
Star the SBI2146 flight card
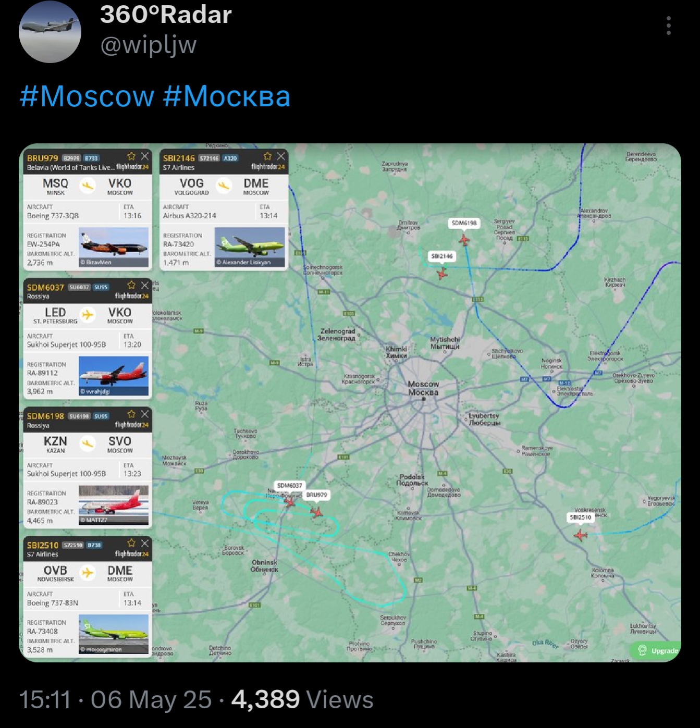(267, 156)
